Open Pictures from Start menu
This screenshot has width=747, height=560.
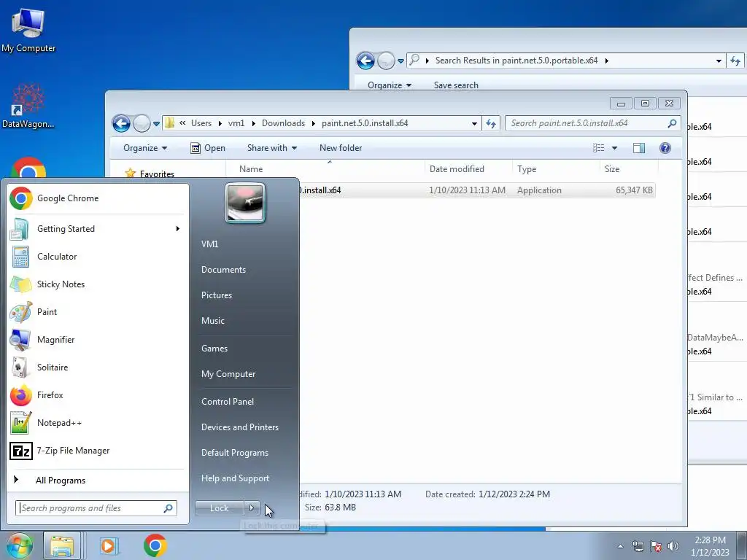click(216, 295)
